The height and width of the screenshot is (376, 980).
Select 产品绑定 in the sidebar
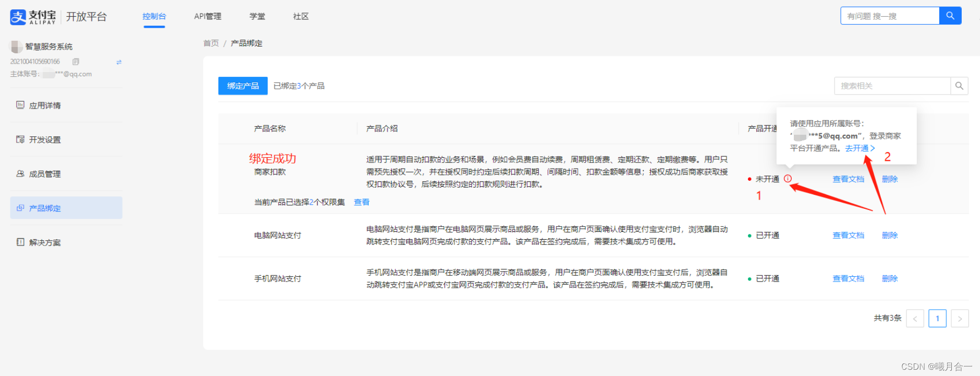pyautogui.click(x=66, y=208)
